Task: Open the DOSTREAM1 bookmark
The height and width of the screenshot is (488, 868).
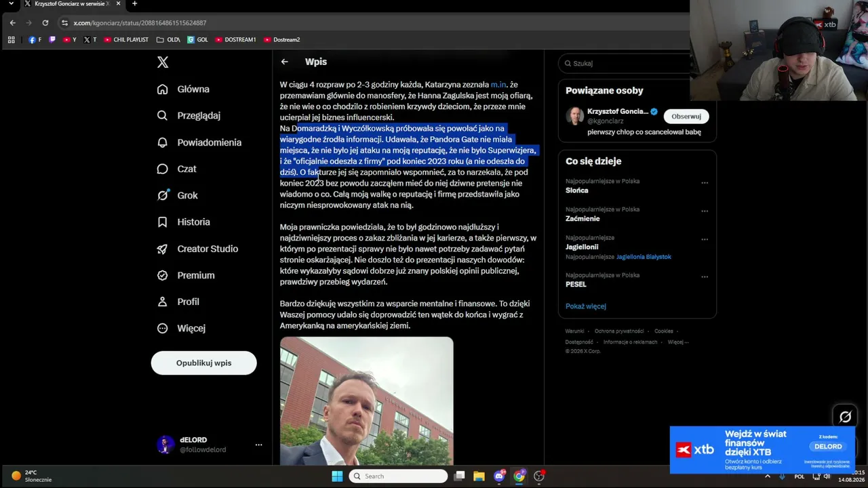Action: tap(235, 40)
